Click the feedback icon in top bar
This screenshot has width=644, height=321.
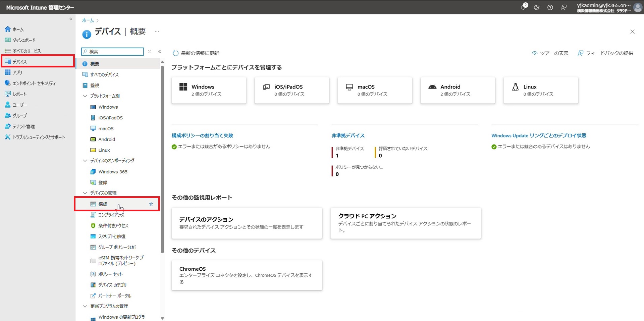coord(564,7)
